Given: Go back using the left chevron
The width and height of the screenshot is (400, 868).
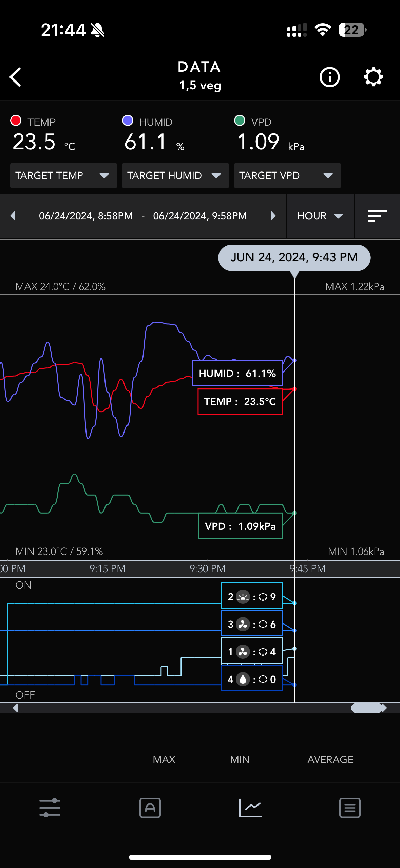Looking at the screenshot, I should (x=16, y=77).
